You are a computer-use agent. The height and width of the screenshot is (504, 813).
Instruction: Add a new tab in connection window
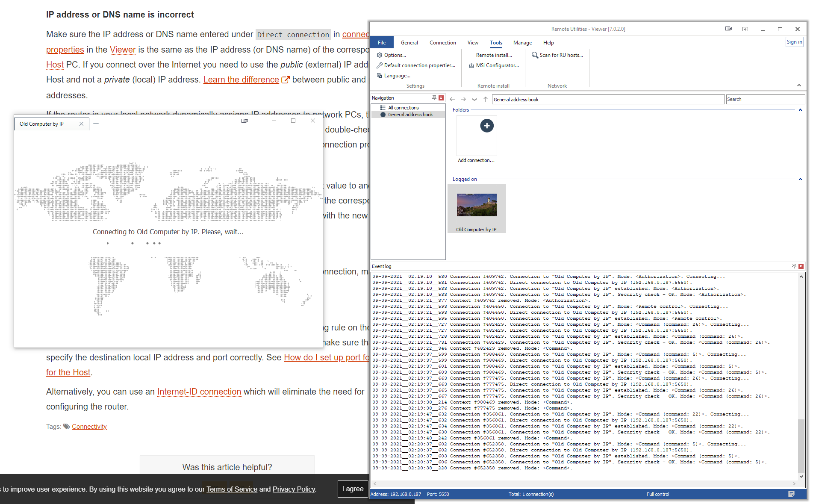pos(96,124)
